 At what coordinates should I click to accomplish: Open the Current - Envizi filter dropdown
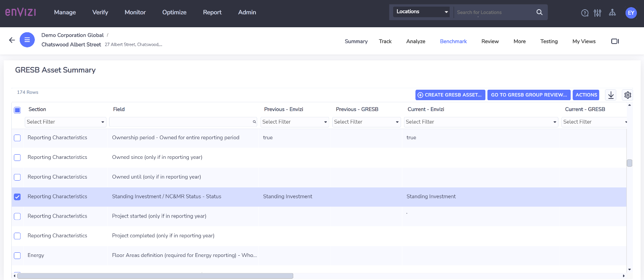tap(481, 122)
